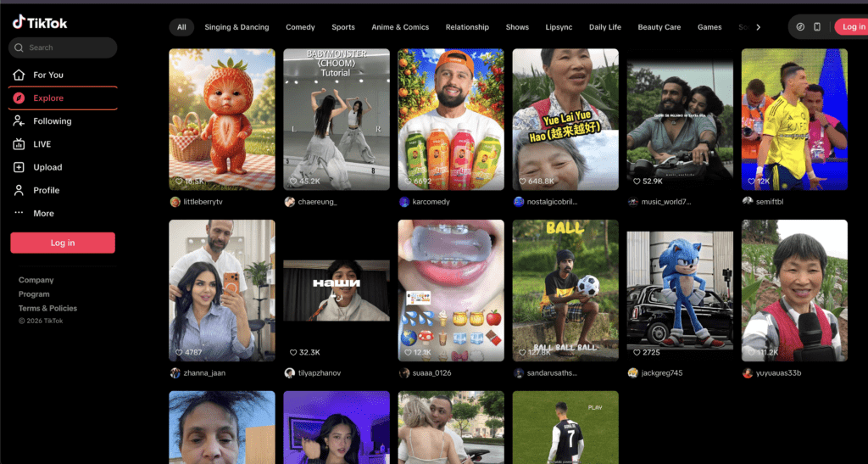Play the number 7 jersey video
This screenshot has width=868, height=464.
point(565,428)
